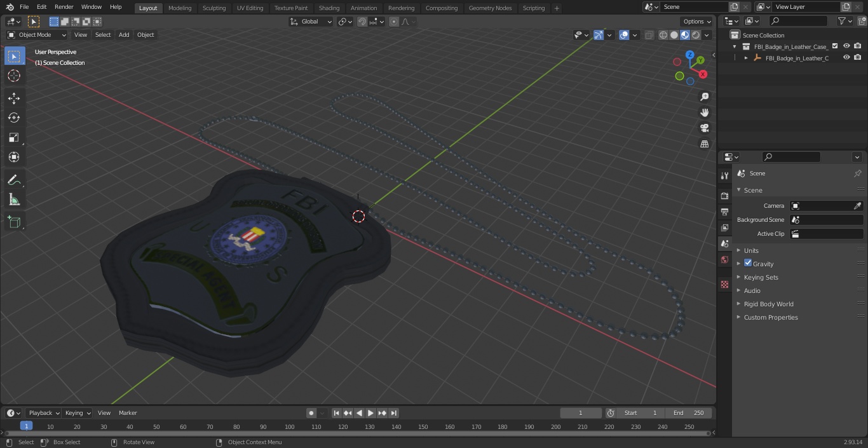Switch to wireframe viewport shading

[663, 35]
